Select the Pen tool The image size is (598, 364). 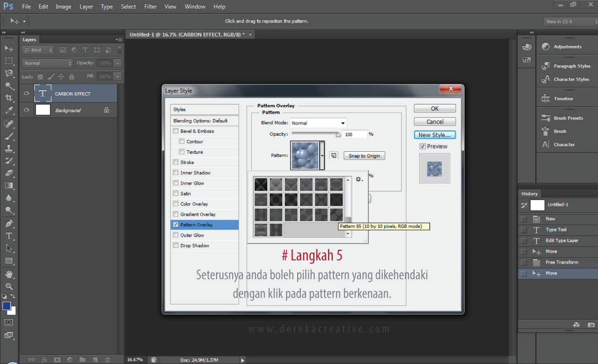tap(9, 224)
